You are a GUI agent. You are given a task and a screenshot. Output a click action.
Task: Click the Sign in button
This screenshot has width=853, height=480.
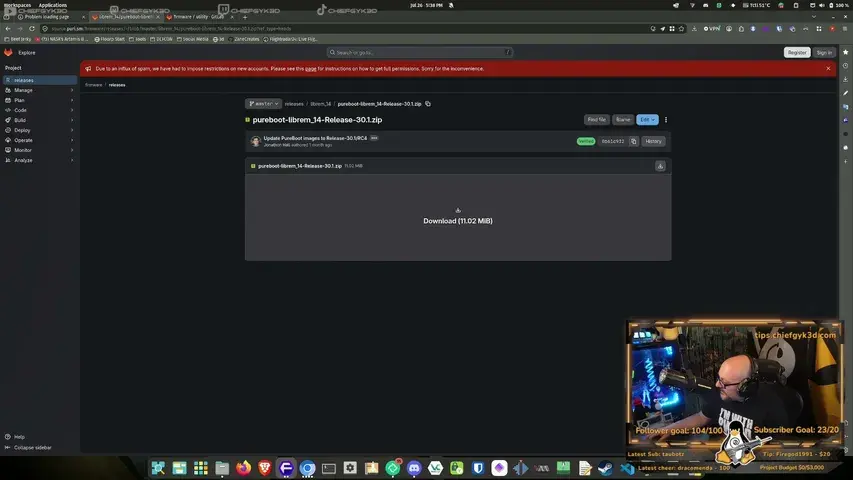[x=824, y=53]
